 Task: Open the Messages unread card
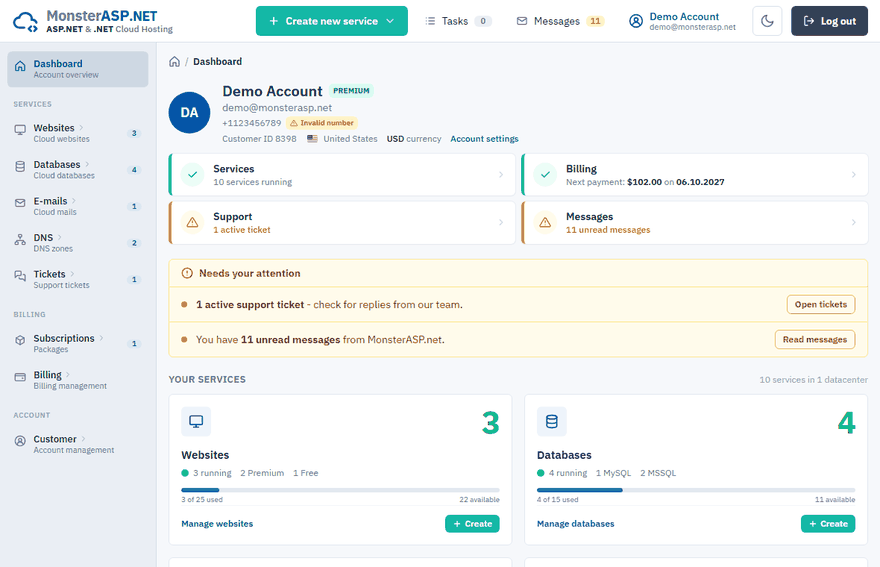click(695, 223)
